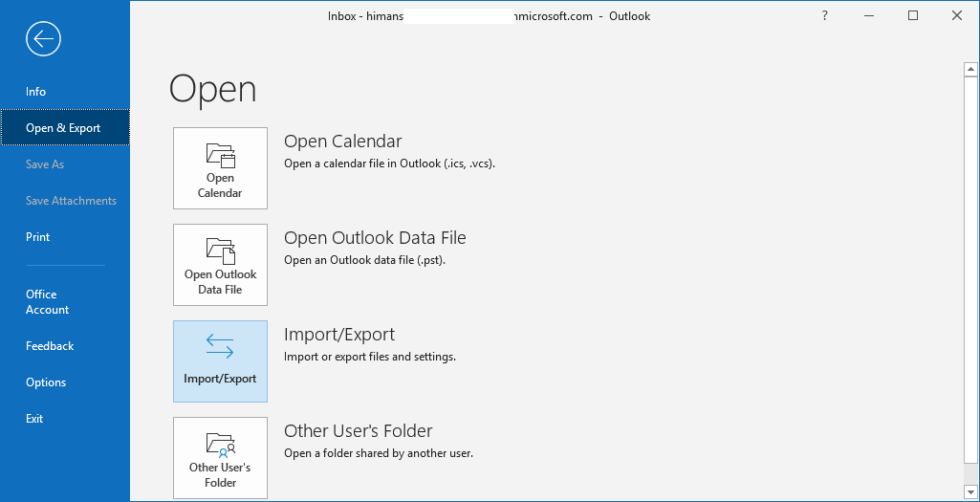The width and height of the screenshot is (980, 502).
Task: Maximize the Outlook window
Action: coord(913,15)
